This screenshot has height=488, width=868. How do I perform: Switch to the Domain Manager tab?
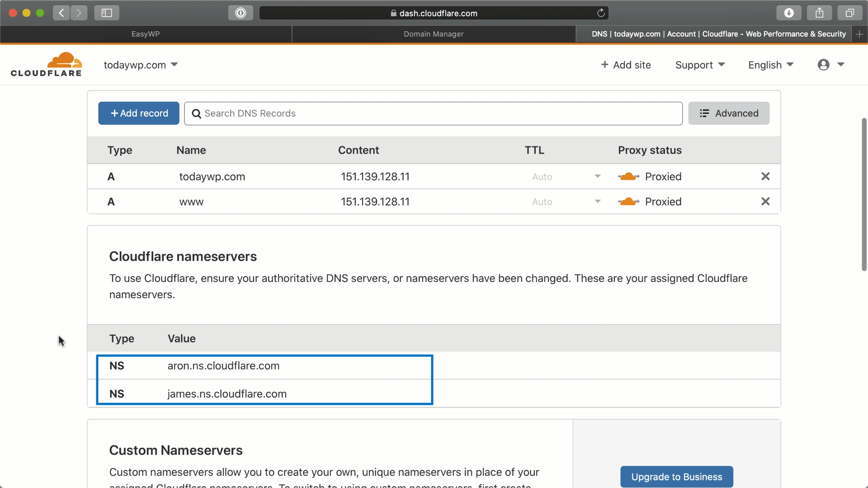tap(434, 34)
